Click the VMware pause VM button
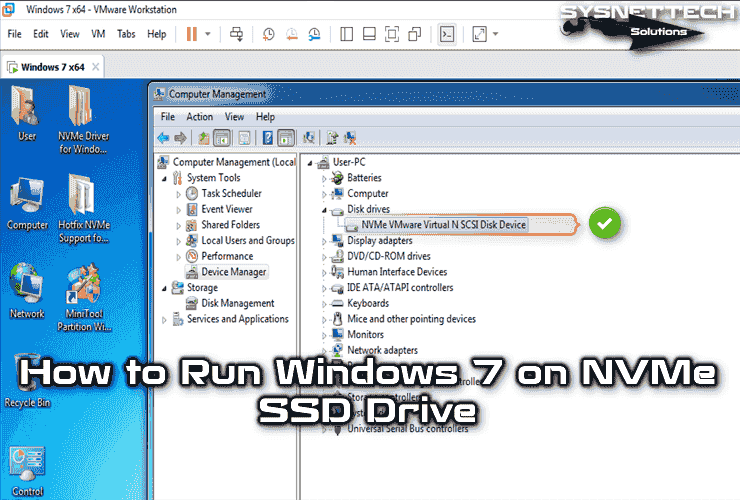 click(x=191, y=34)
